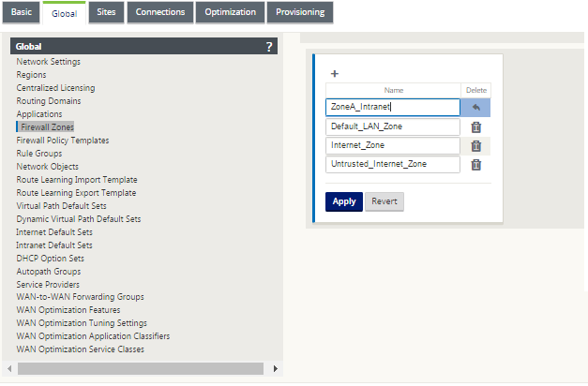Add a new firewall zone with plus icon
588x386 pixels.
coord(335,73)
